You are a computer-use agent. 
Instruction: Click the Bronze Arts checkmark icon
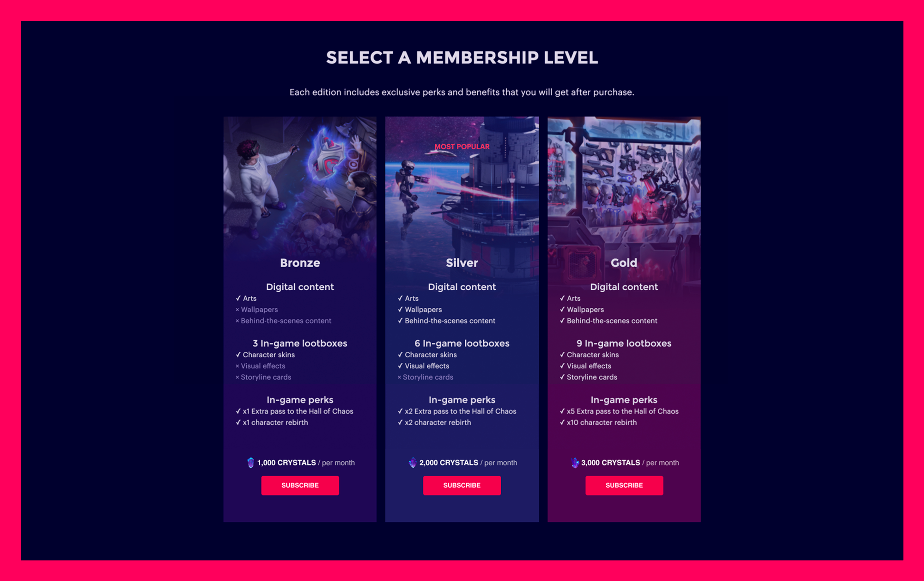pyautogui.click(x=238, y=299)
